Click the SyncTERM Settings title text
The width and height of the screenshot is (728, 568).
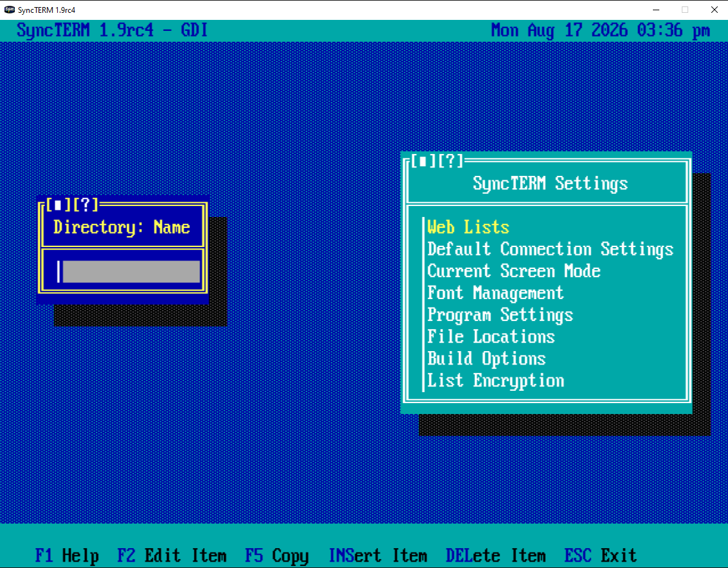coord(550,184)
